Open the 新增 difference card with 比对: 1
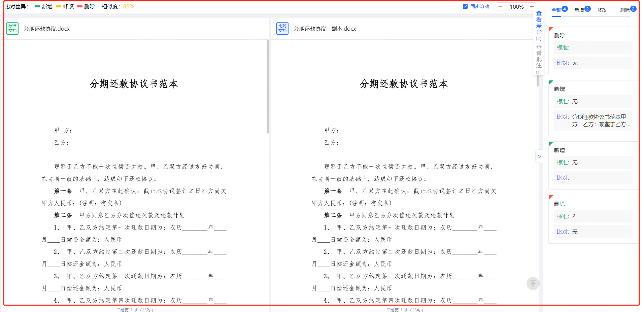Viewport: 644px width, 312px height. tap(593, 166)
